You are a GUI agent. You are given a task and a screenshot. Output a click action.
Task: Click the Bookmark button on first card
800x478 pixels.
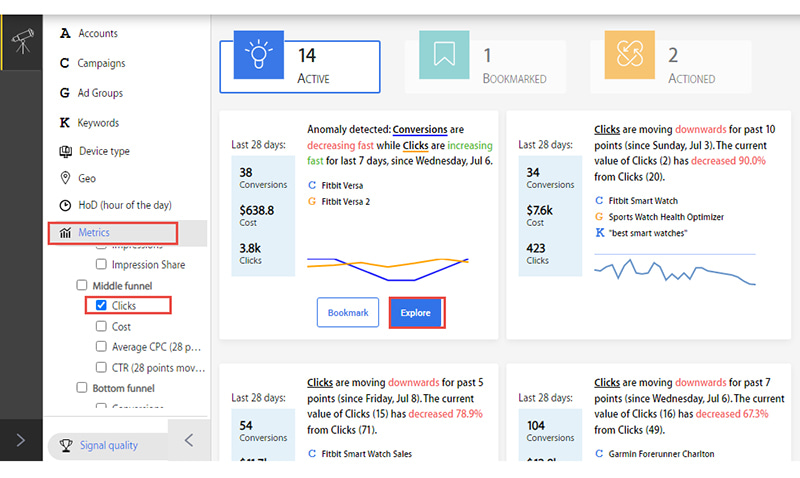click(x=348, y=313)
